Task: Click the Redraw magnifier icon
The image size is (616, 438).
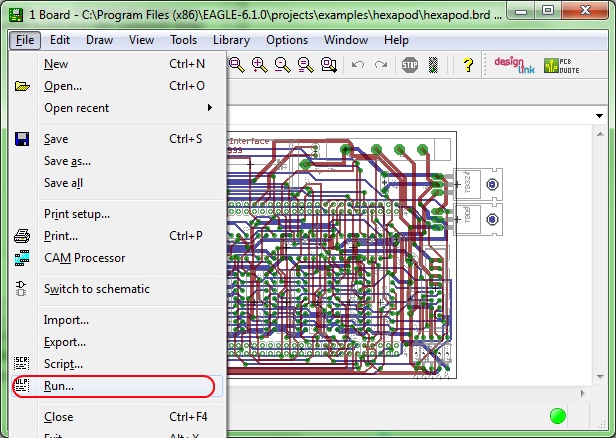Action: pyautogui.click(x=306, y=64)
